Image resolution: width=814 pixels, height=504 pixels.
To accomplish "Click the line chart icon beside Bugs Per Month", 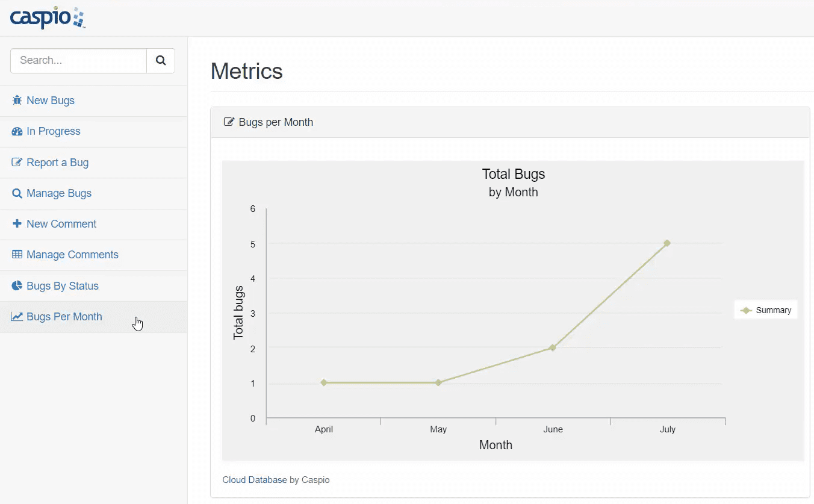I will tap(17, 317).
